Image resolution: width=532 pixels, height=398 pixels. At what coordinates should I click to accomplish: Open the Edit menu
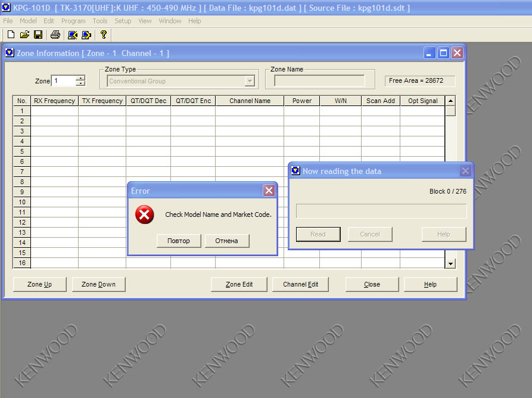[x=49, y=21]
